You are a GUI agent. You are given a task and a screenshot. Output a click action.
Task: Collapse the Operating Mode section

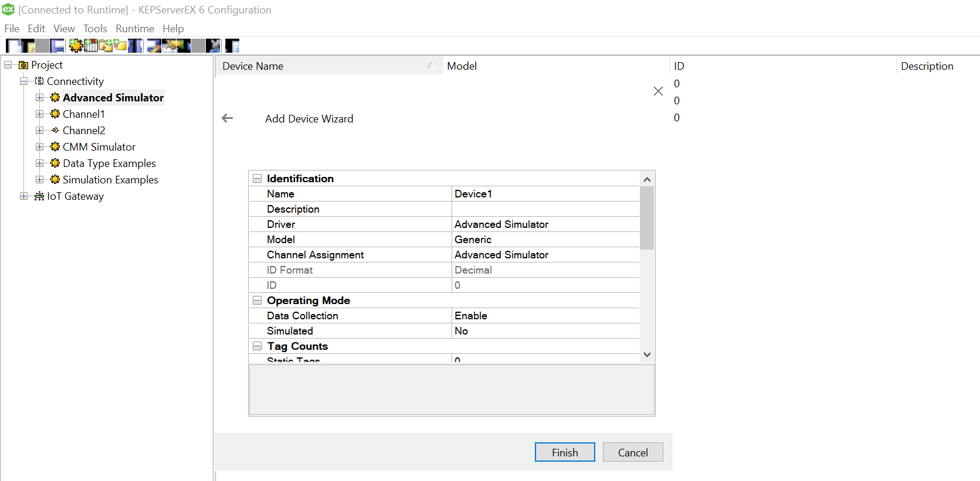(x=257, y=301)
